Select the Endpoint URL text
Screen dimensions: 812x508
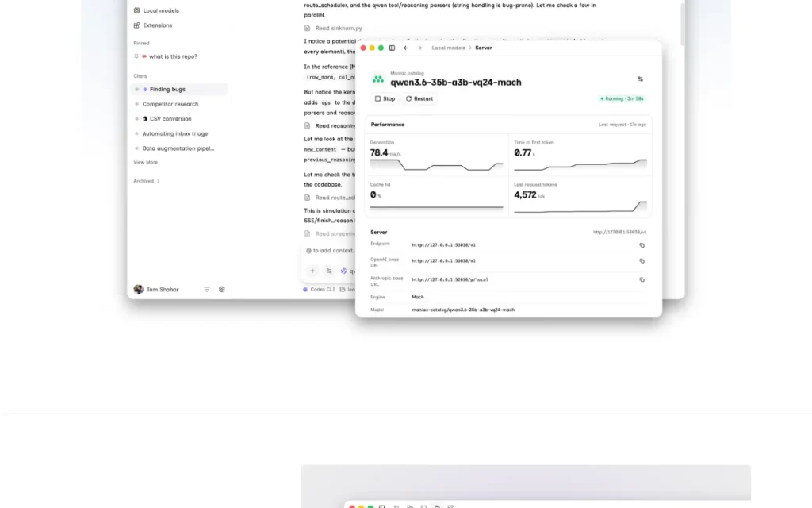443,245
